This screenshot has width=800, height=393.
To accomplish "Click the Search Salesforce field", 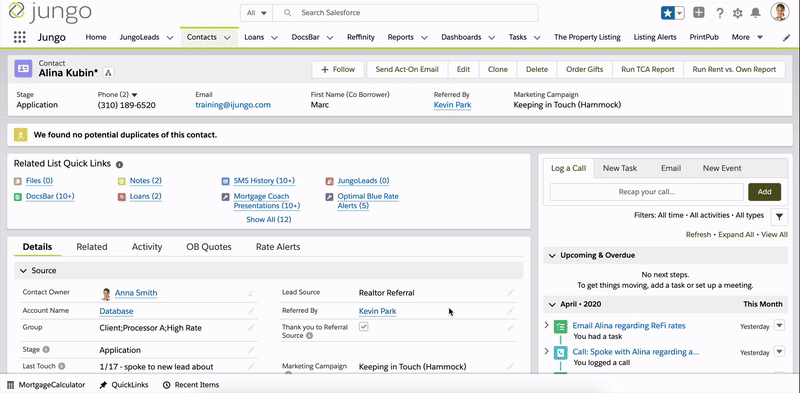I will (405, 13).
